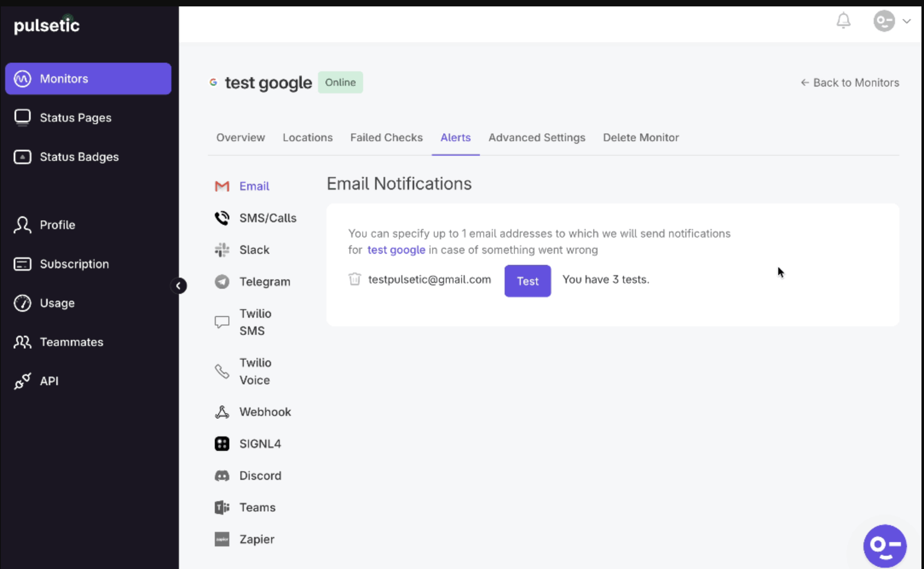Select SMS/Calls alert channel
The height and width of the screenshot is (569, 924).
click(x=268, y=218)
